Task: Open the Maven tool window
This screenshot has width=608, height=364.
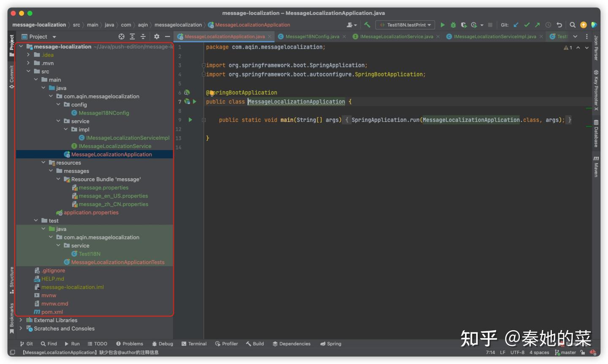Action: coord(596,166)
